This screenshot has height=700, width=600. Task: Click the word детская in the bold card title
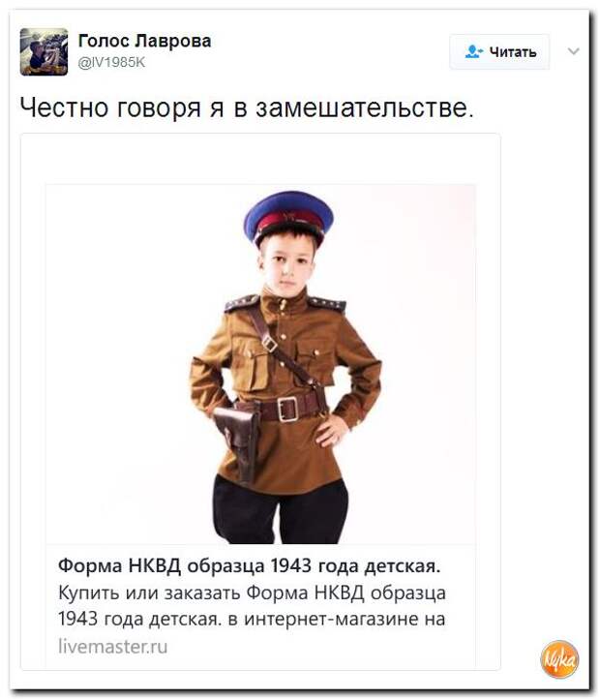[x=402, y=566]
